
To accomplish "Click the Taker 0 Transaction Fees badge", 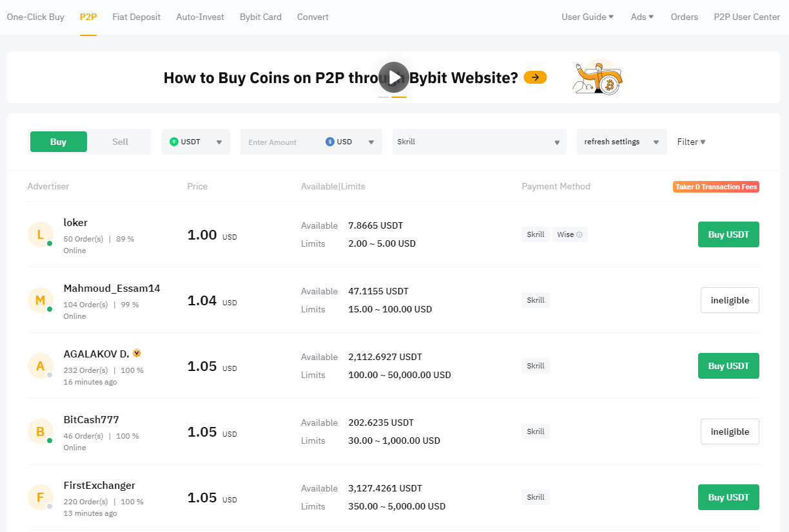I will [716, 187].
